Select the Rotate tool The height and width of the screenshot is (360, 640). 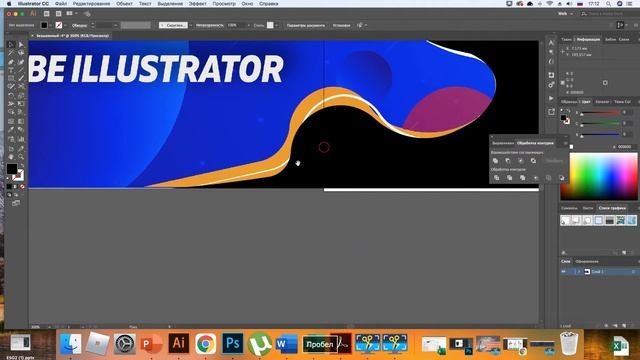tap(11, 95)
